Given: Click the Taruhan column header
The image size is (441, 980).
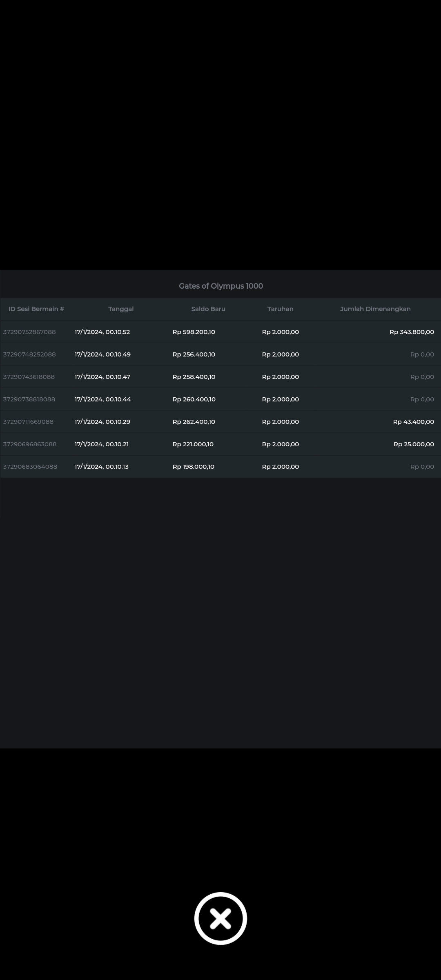Looking at the screenshot, I should pos(280,309).
